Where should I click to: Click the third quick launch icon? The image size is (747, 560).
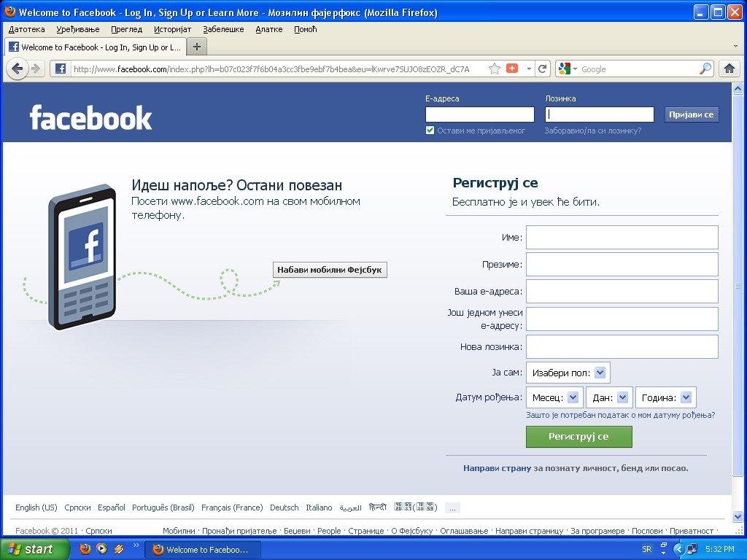point(119,549)
